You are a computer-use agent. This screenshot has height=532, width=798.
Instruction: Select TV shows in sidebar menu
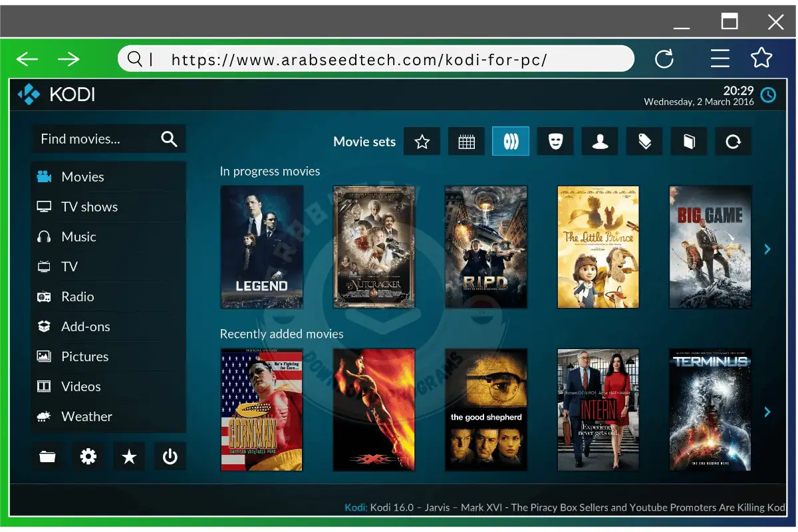(89, 207)
